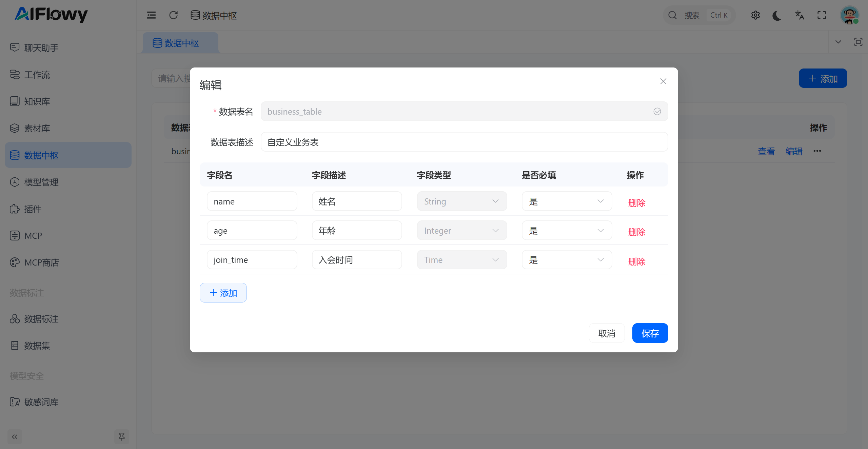Close the 编辑 dialog with X

pos(663,81)
